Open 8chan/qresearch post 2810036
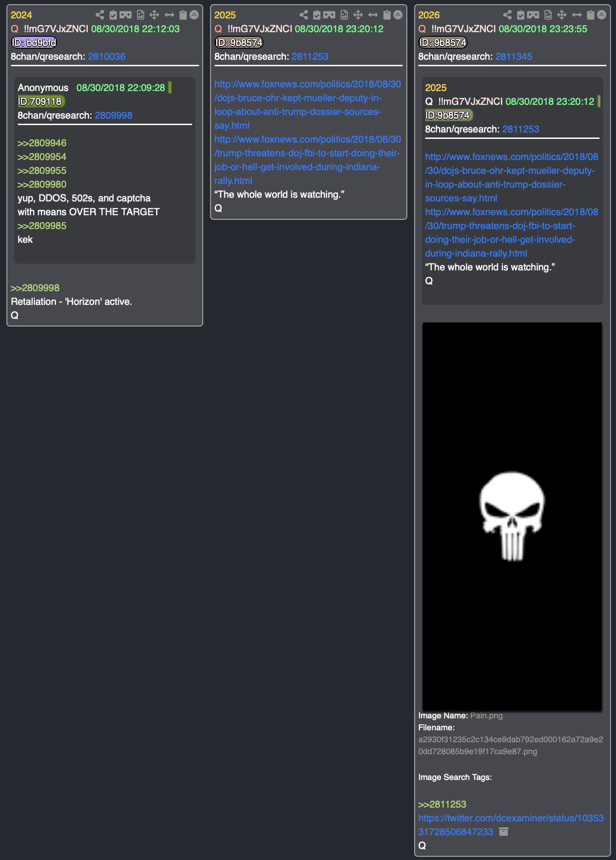The width and height of the screenshot is (616, 860). coord(107,57)
